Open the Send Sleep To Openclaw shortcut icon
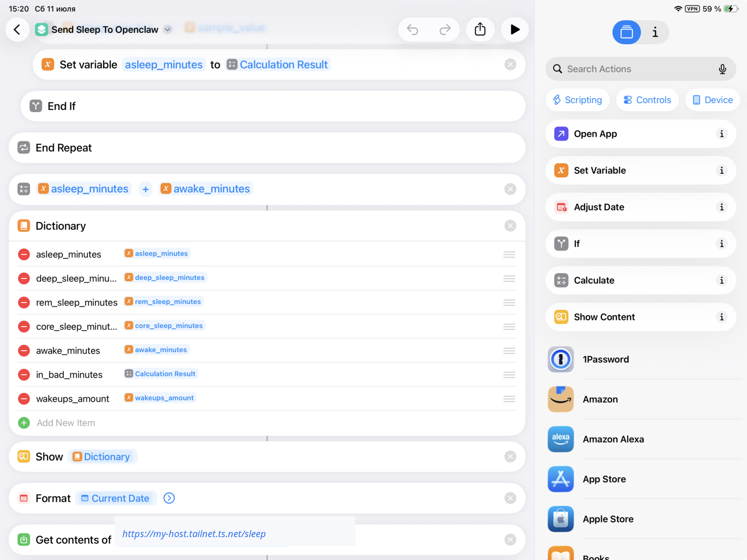This screenshot has height=560, width=747. [42, 29]
